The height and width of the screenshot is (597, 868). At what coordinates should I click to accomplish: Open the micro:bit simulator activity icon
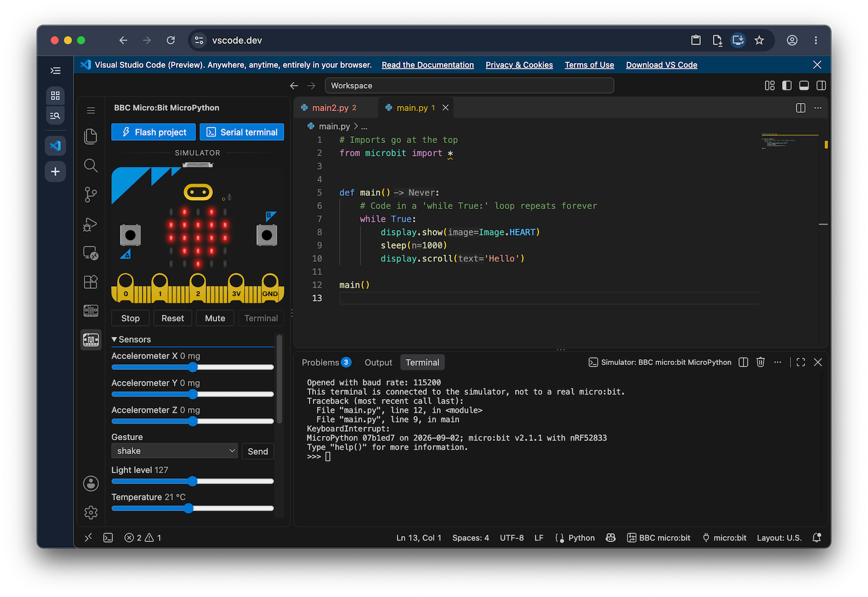91,340
